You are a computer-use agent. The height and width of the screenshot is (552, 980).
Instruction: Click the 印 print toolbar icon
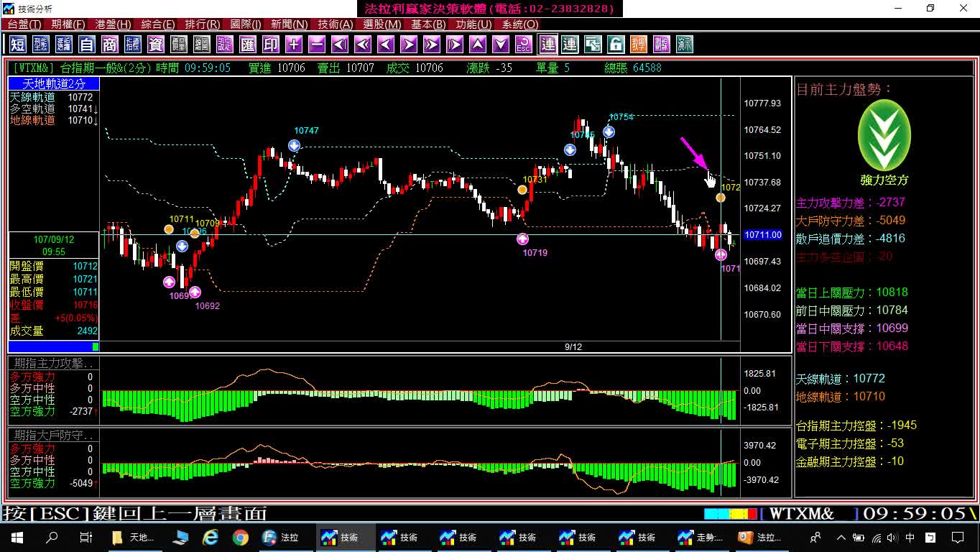pyautogui.click(x=271, y=45)
